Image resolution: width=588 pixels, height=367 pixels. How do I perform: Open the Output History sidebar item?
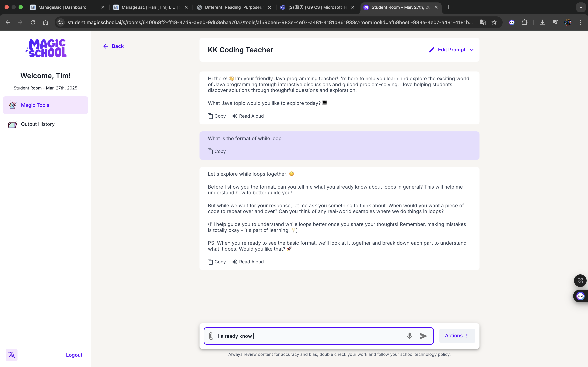coord(38,124)
